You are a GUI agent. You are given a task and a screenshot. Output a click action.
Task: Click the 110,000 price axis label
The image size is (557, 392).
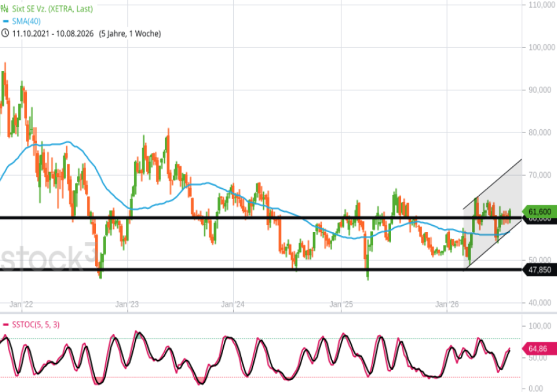[x=541, y=5]
